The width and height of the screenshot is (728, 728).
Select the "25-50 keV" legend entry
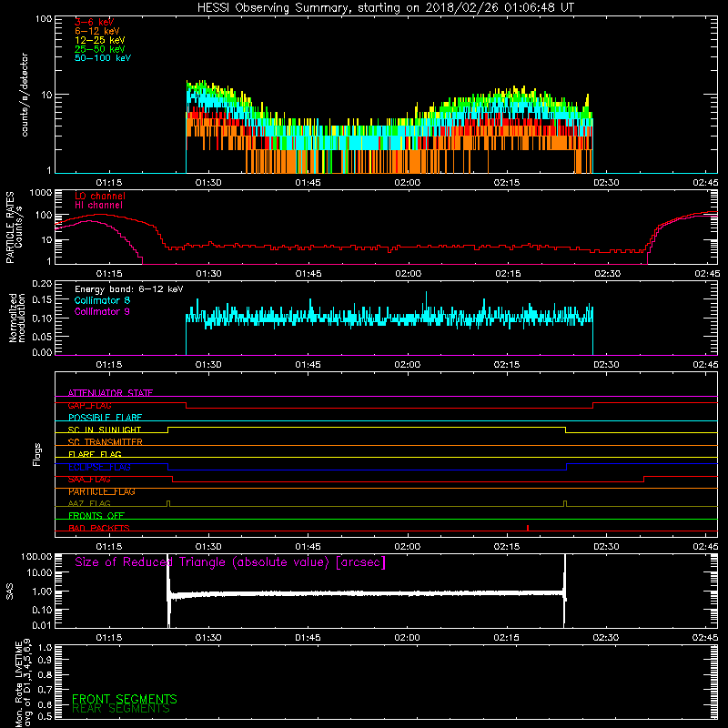(x=100, y=49)
